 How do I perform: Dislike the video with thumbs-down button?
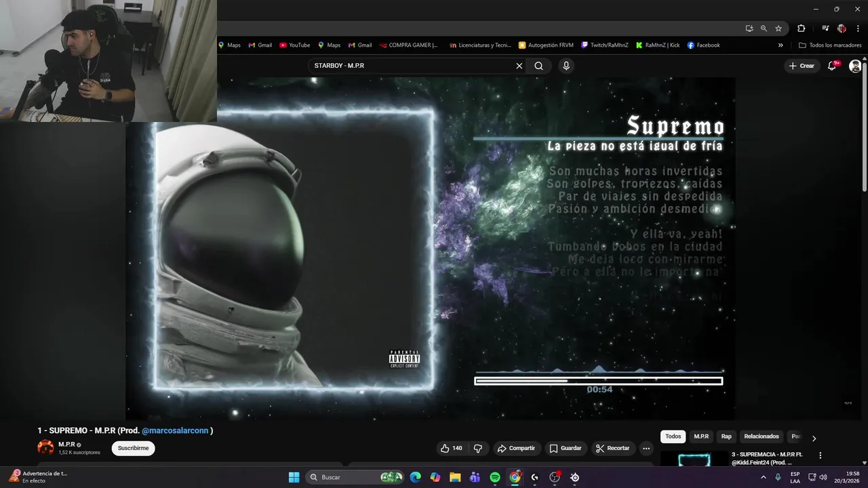[478, 448]
